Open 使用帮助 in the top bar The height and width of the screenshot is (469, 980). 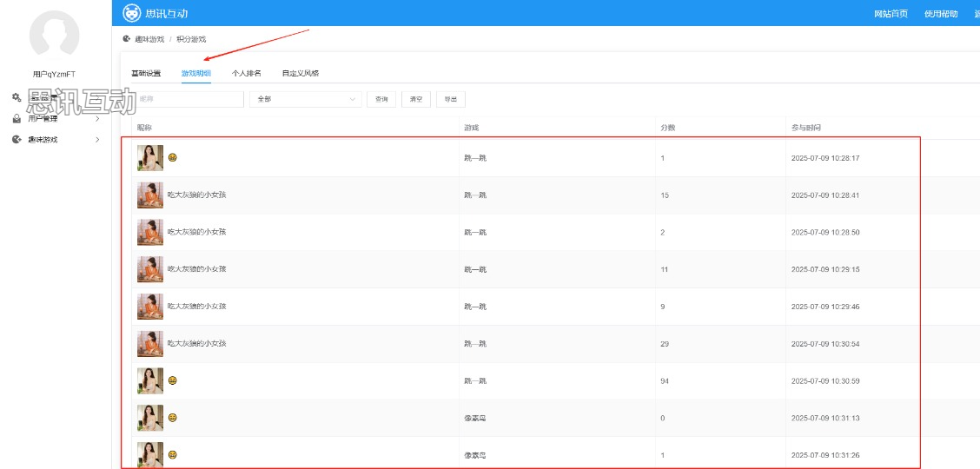pos(941,14)
